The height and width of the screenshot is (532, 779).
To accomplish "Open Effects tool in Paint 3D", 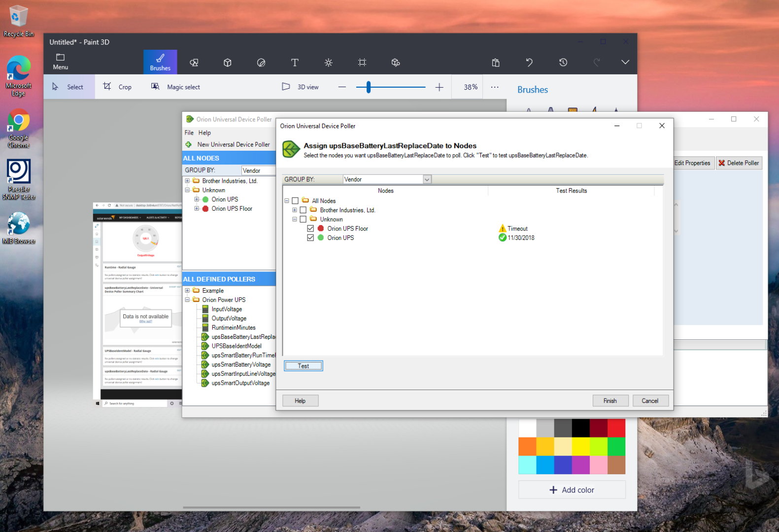I will (329, 63).
